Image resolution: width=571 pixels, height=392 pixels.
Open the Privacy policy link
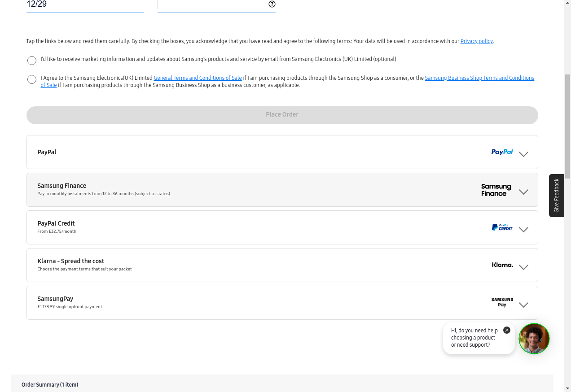(476, 41)
